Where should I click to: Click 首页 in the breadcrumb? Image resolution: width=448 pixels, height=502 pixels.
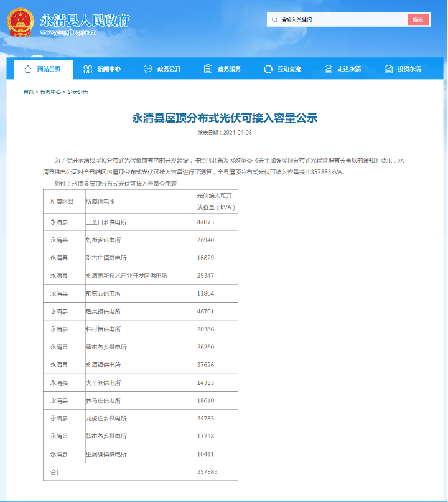(x=29, y=92)
